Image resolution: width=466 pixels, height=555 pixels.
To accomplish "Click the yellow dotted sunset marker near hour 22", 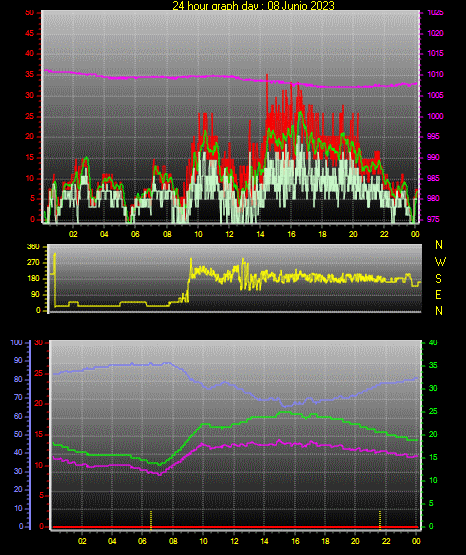I will (380, 520).
